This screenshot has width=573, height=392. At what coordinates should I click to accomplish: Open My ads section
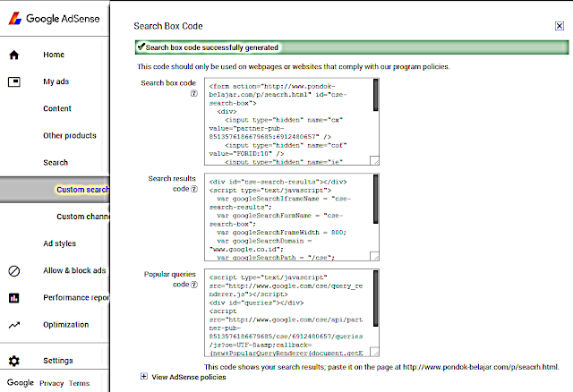coord(56,81)
